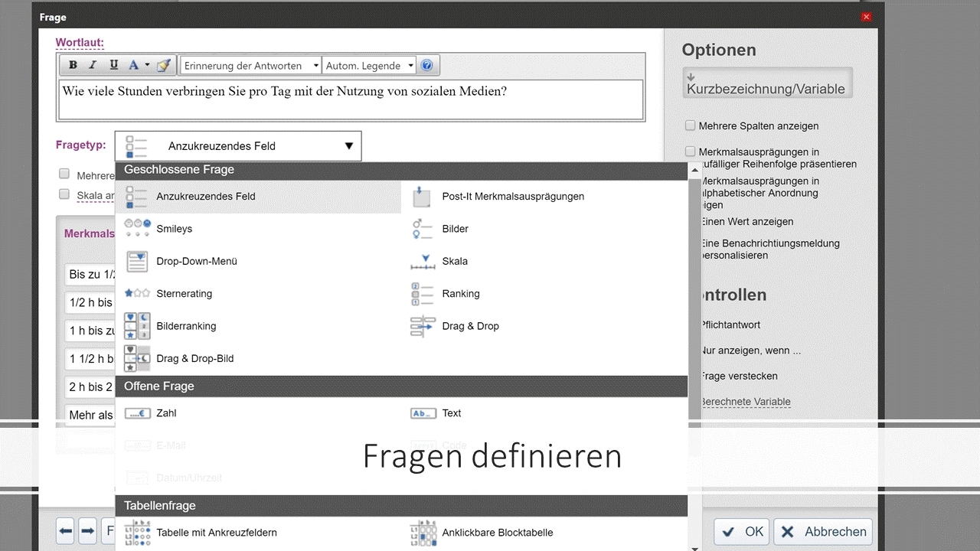
Task: Close the Frage dialog with the red X
Action: 866,17
